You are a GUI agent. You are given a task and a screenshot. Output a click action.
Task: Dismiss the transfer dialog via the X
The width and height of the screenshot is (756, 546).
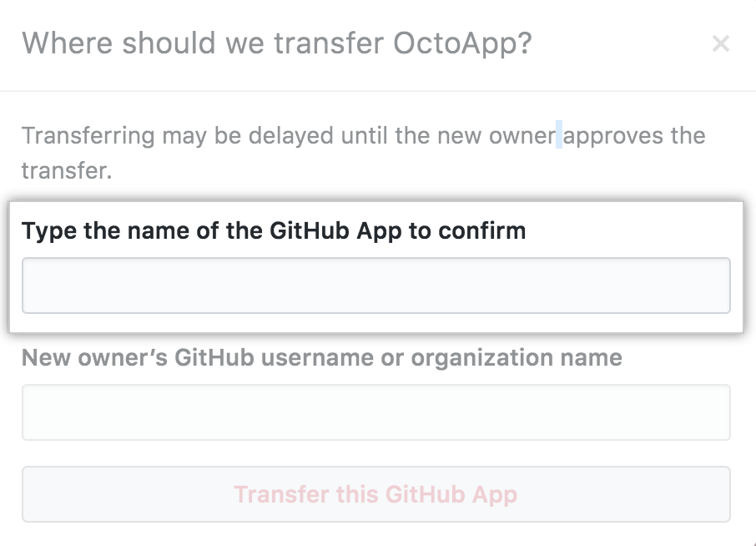[x=721, y=43]
